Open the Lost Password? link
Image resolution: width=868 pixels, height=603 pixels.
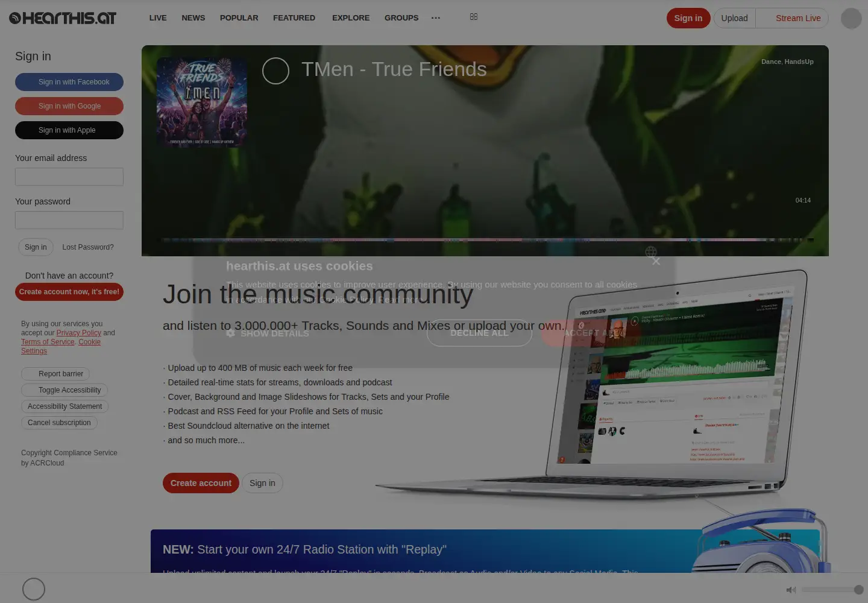(x=88, y=247)
